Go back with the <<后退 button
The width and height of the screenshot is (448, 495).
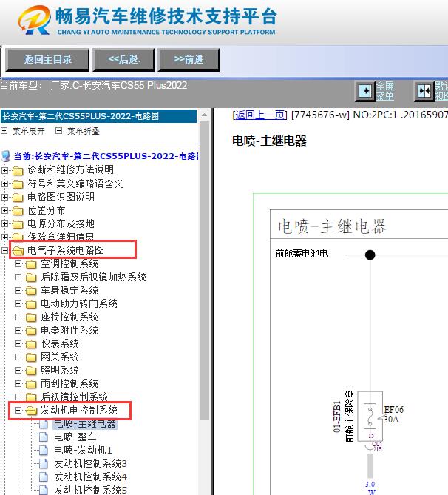pos(123,60)
